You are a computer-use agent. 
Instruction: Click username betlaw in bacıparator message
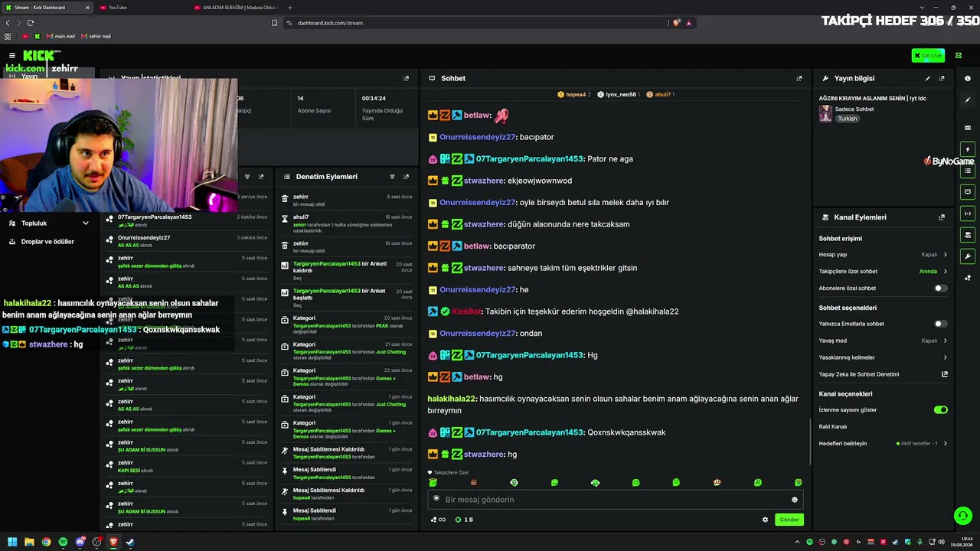click(x=477, y=246)
